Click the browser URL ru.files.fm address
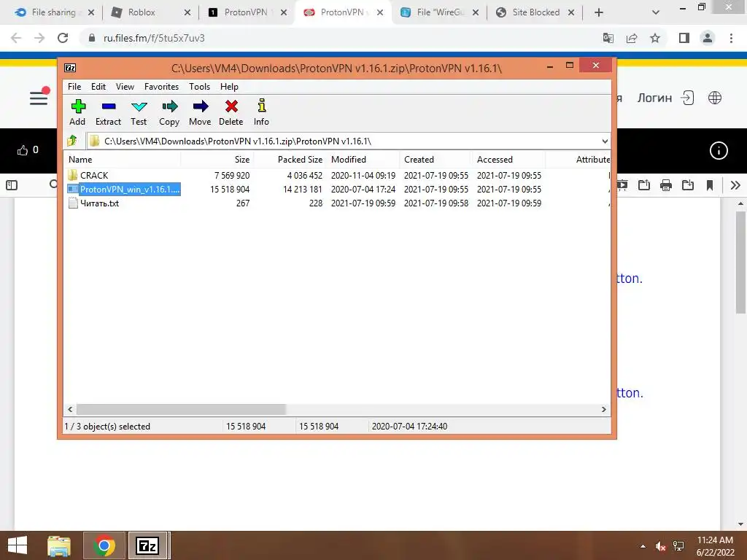The width and height of the screenshot is (747, 560). point(154,38)
